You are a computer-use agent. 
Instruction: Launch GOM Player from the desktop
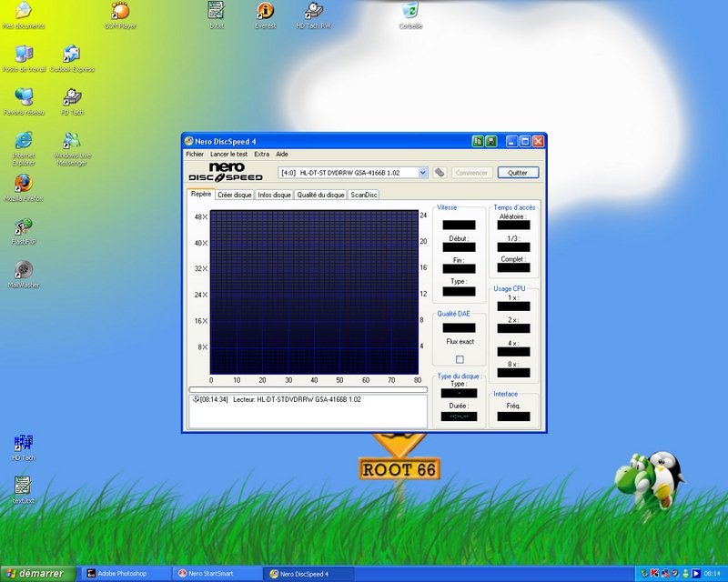click(120, 15)
